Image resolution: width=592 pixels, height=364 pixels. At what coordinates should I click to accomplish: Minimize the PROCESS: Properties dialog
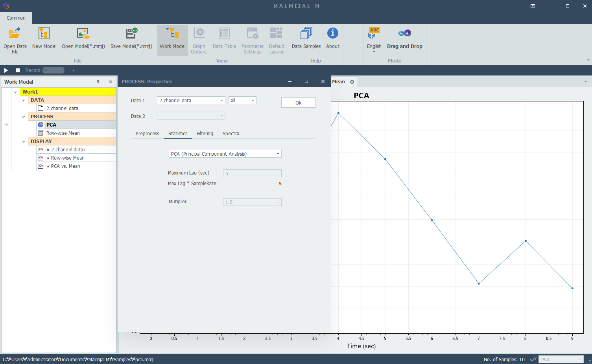tap(290, 82)
